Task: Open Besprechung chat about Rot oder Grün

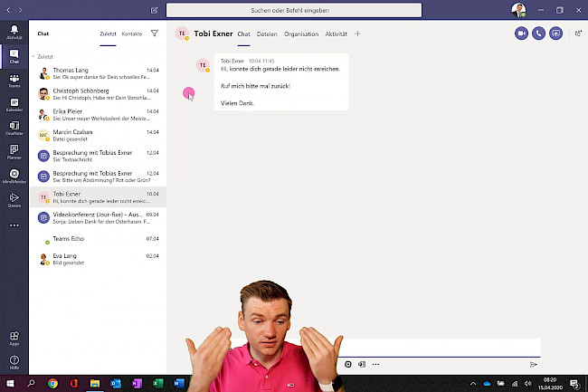Action: (99, 177)
